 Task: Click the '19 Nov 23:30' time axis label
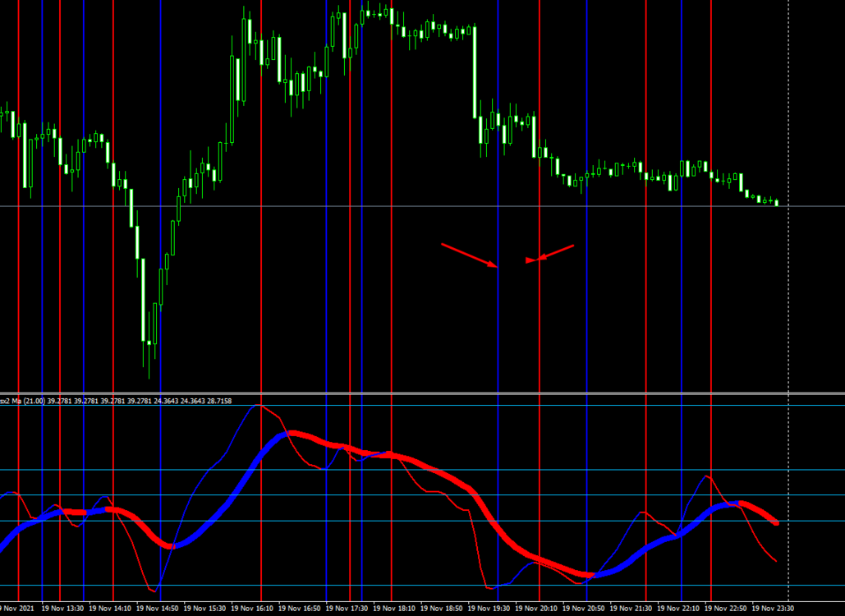(x=774, y=609)
